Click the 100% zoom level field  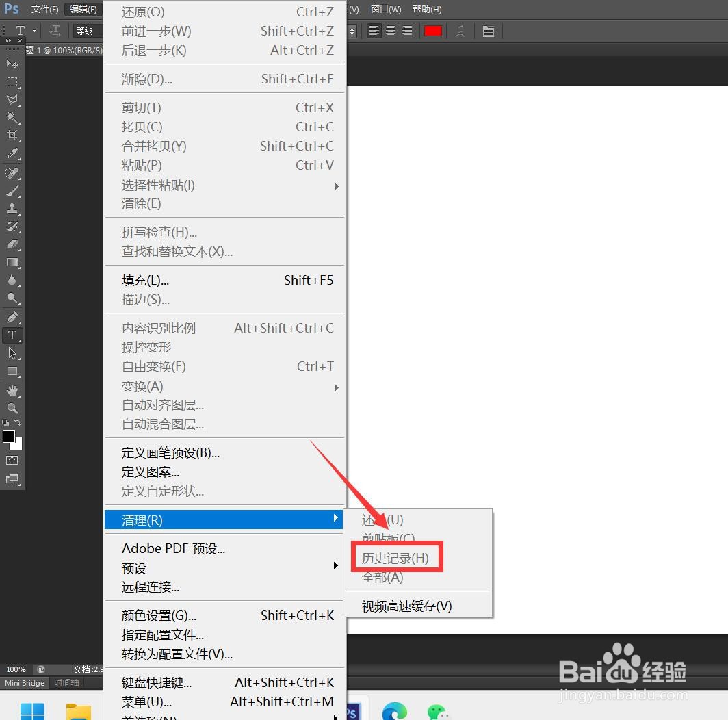[16, 669]
